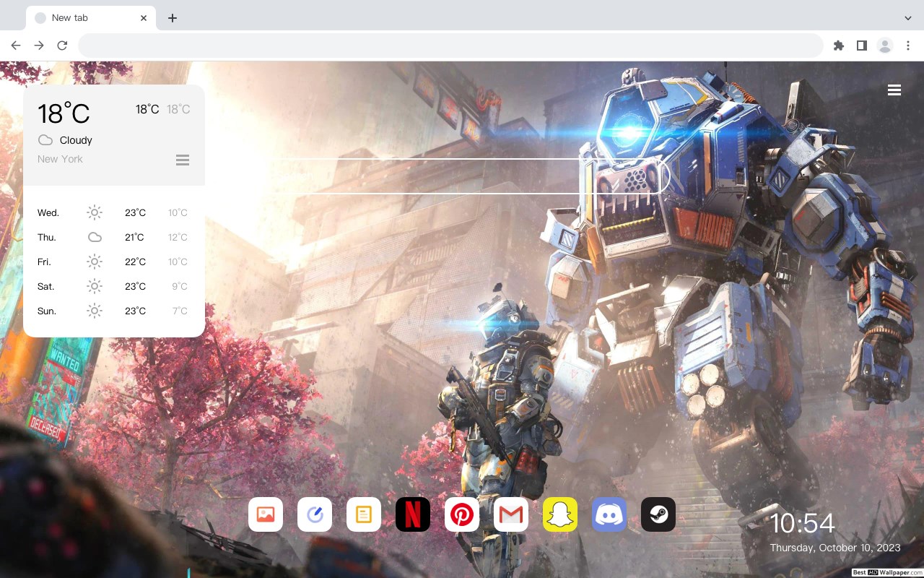Screen dimensions: 924x578
Task: Open the blue task checker shortcut
Action: point(315,514)
